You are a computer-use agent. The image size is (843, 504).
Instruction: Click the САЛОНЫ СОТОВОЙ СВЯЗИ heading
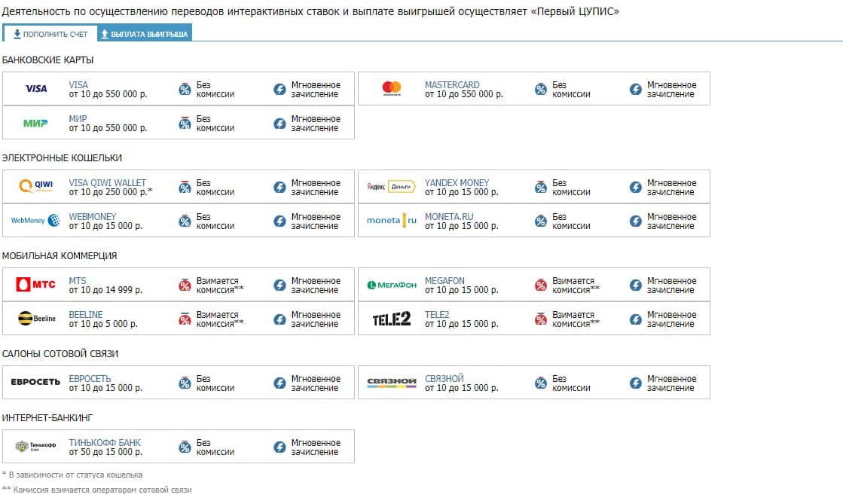[60, 353]
